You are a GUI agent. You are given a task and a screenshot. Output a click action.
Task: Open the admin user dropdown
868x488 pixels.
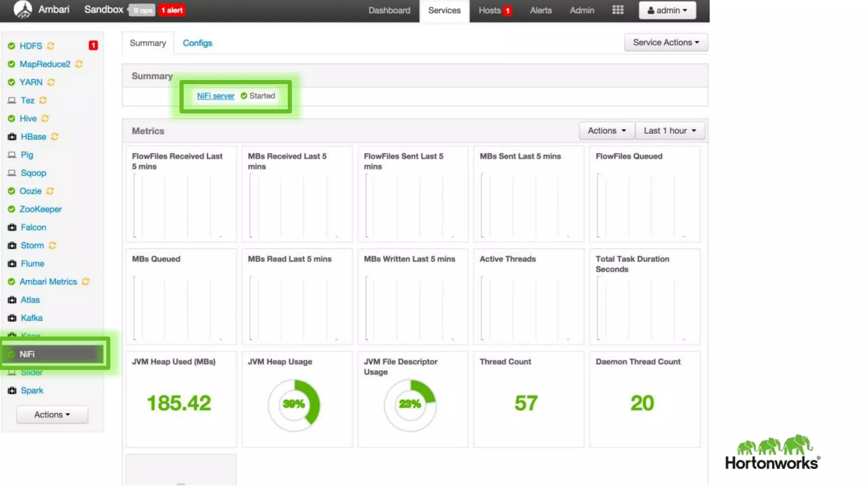667,10
